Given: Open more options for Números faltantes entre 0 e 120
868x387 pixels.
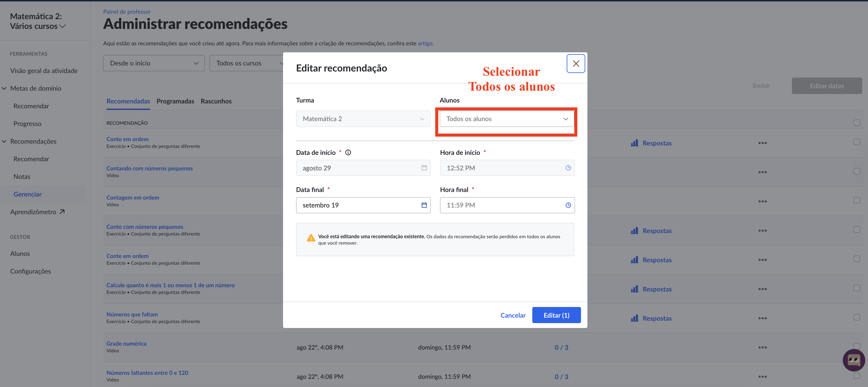Looking at the screenshot, I should 762,377.
